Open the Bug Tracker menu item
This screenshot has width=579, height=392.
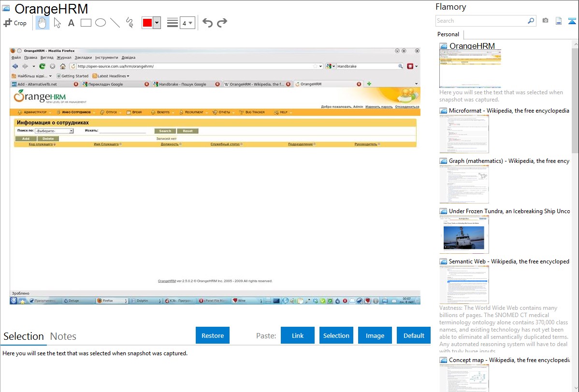pyautogui.click(x=252, y=112)
